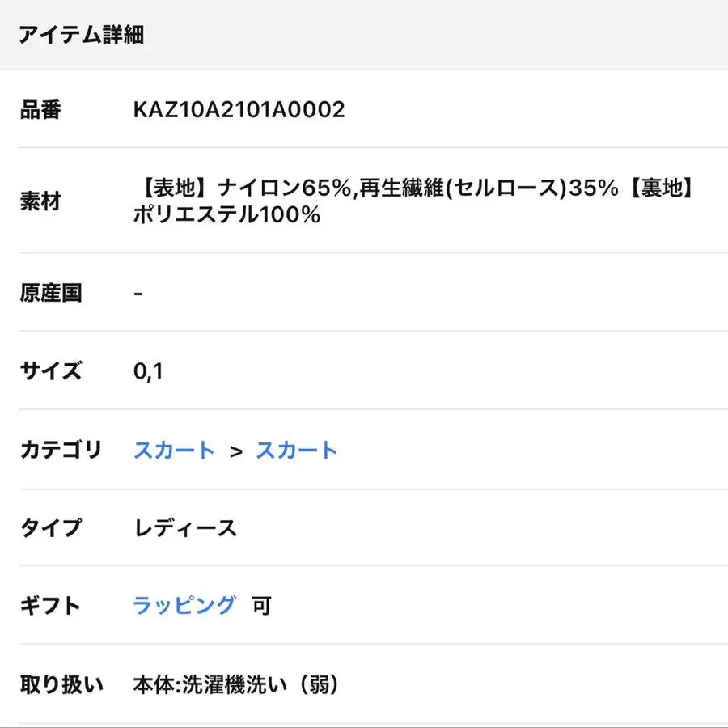Click the 品番 row label

coord(40,110)
